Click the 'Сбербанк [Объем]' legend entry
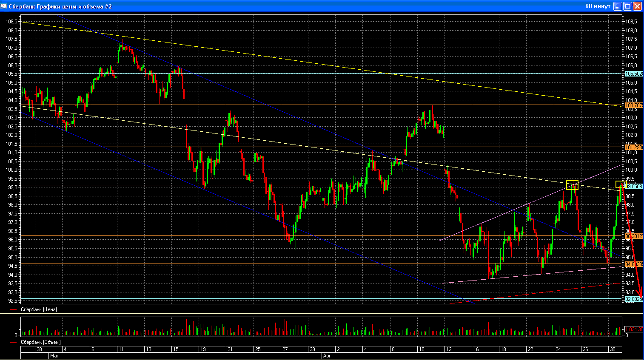644x360 pixels. click(40, 342)
